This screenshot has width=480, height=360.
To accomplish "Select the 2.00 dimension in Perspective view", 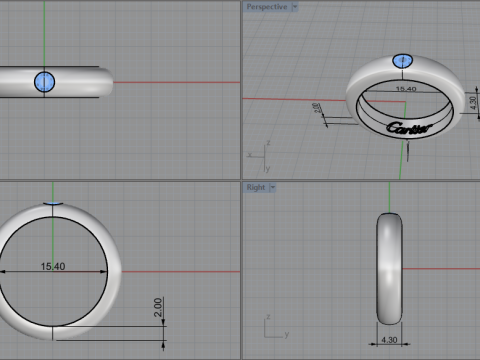I will (x=317, y=108).
